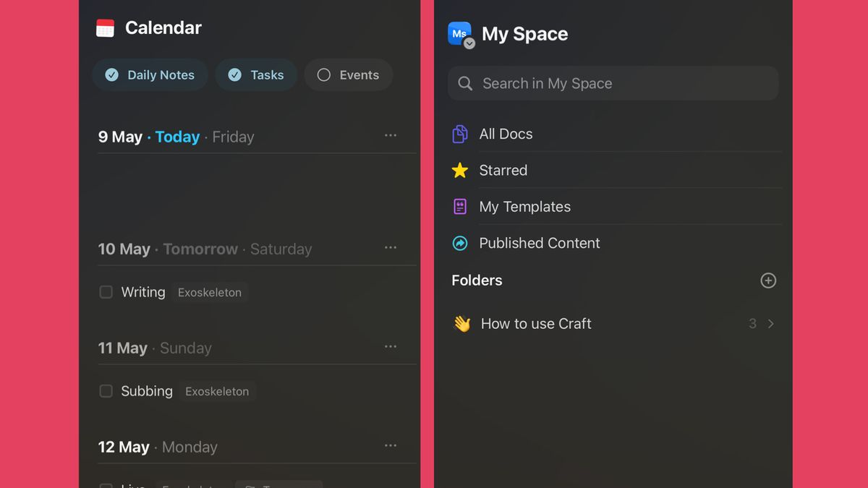Click the Calendar app icon at top left

coord(106,28)
